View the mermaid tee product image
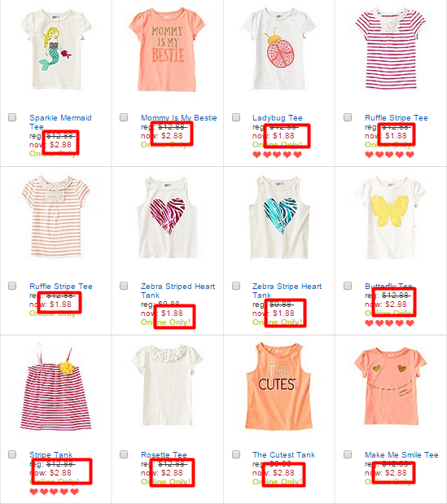Screen dimensions: 447x504 (56, 50)
